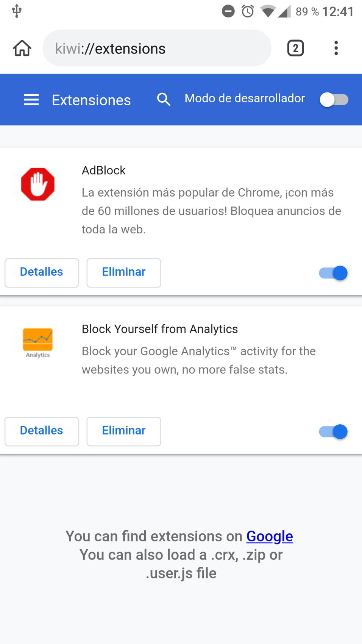Viewport: 362px width, 644px height.
Task: Turn off Block Yourself from Analytics toggle
Action: [333, 432]
